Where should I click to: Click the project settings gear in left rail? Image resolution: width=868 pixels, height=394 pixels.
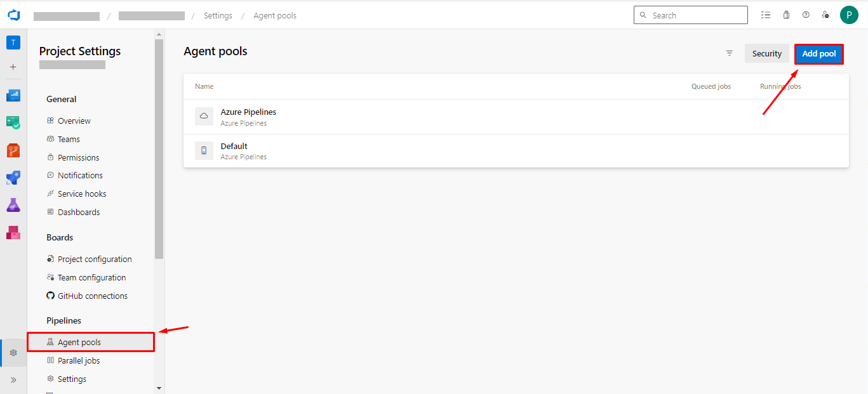[13, 353]
